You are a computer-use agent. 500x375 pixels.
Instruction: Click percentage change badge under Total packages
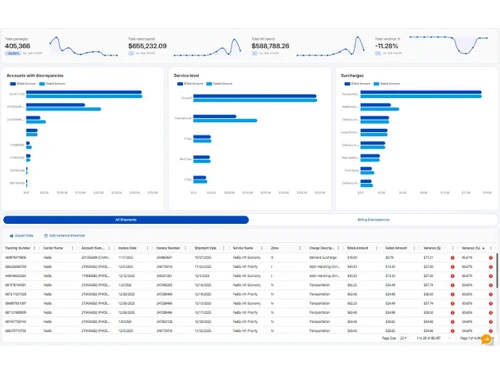(13, 53)
